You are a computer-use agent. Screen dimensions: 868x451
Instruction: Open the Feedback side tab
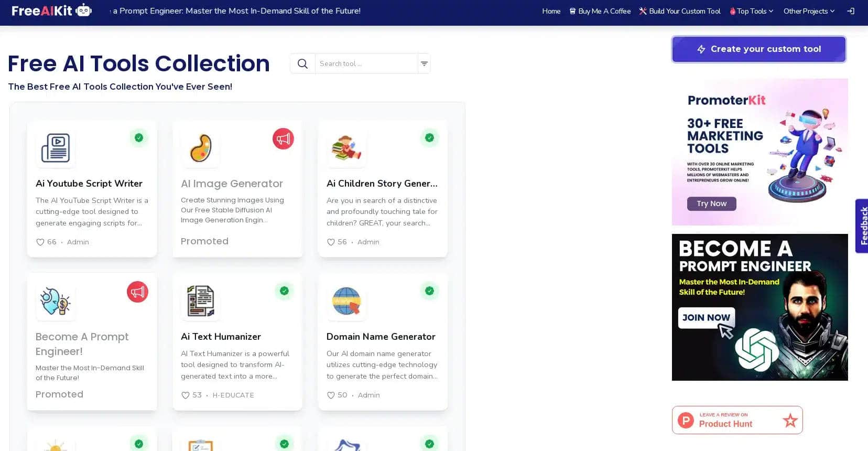point(862,226)
